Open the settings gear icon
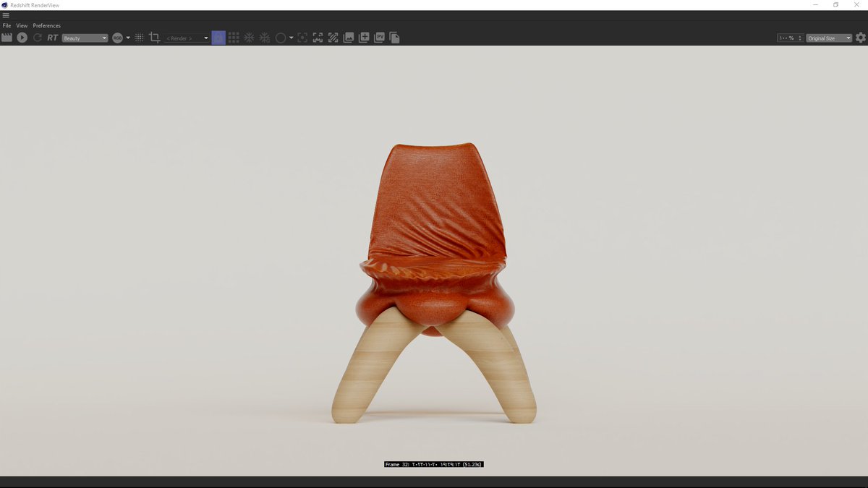Viewport: 868px width, 488px height. pos(861,38)
